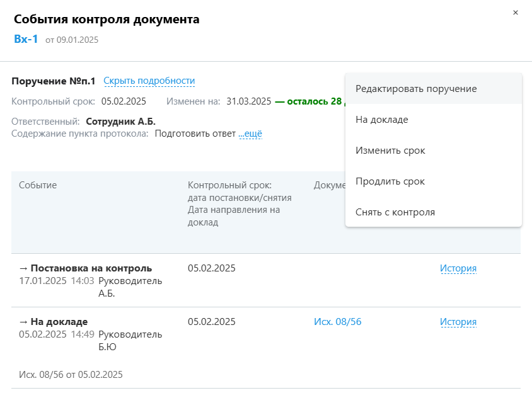The image size is (532, 393).
Task: Open linked document Исх. 08/56
Action: pyautogui.click(x=337, y=322)
